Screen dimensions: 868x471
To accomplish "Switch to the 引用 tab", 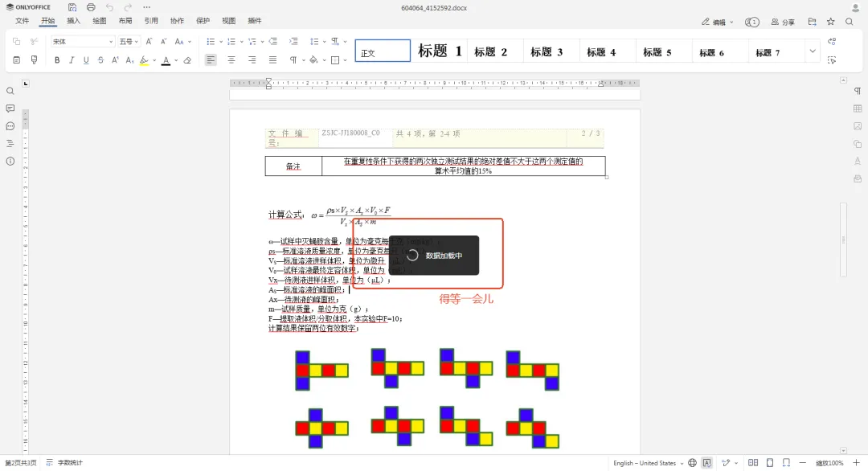I will pos(151,21).
